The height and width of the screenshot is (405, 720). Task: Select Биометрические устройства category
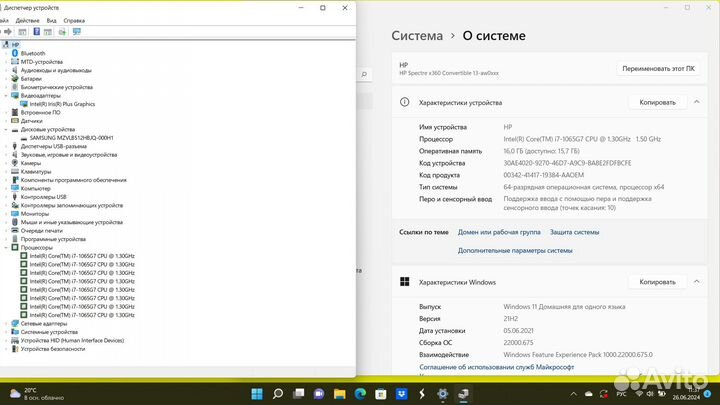[56, 87]
